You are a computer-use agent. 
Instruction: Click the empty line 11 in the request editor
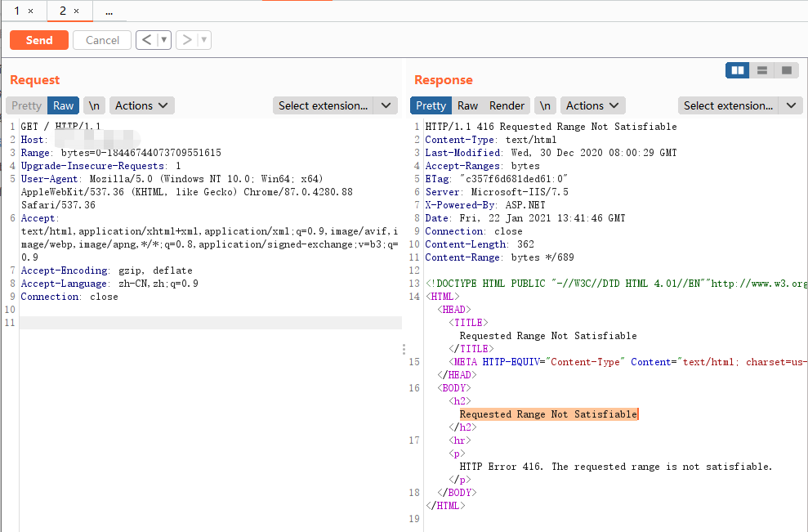click(x=210, y=323)
